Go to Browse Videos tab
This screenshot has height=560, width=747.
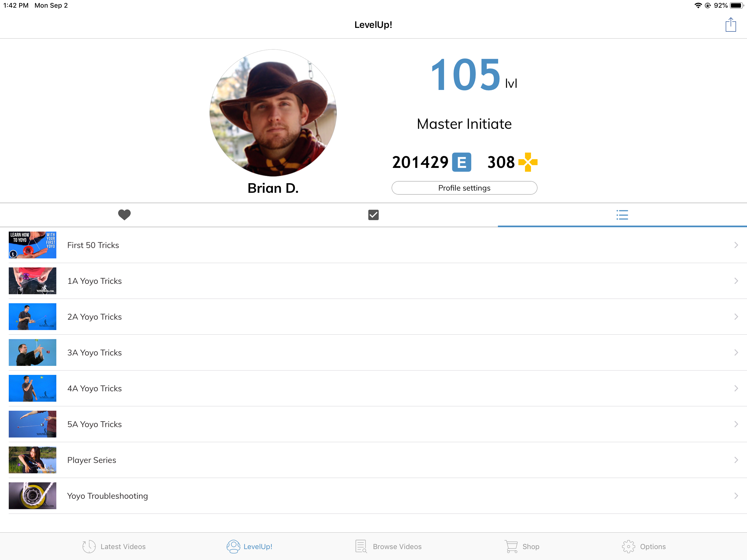click(388, 546)
